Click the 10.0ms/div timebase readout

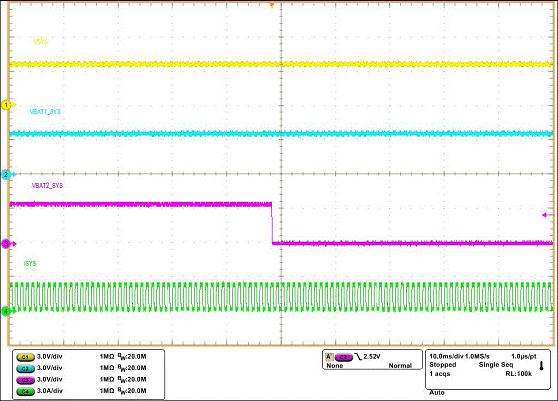447,357
